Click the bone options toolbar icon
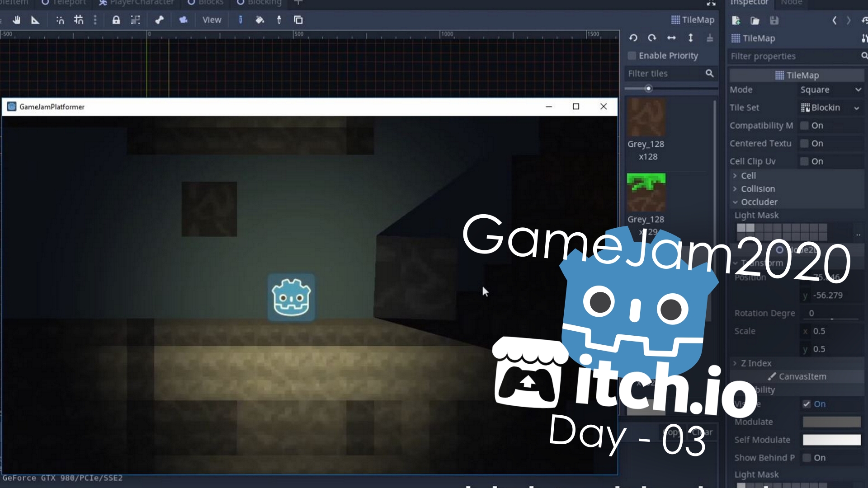The width and height of the screenshot is (868, 488). [x=159, y=20]
